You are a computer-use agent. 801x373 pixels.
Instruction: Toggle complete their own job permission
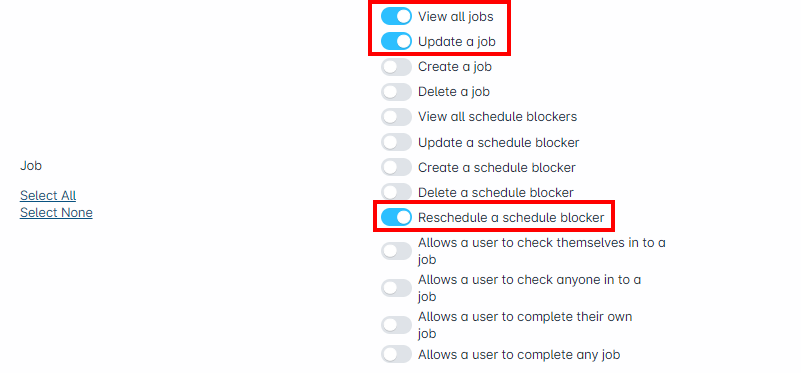click(x=396, y=325)
